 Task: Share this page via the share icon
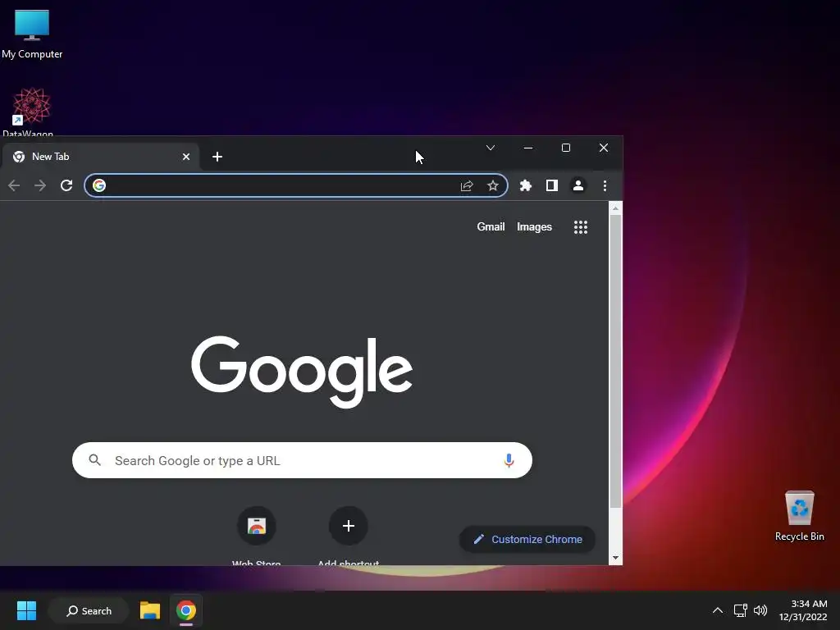[467, 185]
